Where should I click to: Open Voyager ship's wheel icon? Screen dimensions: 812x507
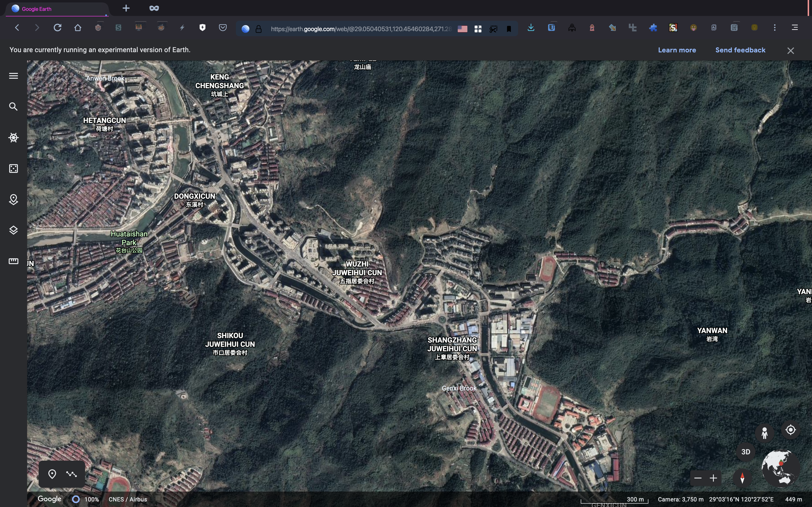pyautogui.click(x=14, y=137)
